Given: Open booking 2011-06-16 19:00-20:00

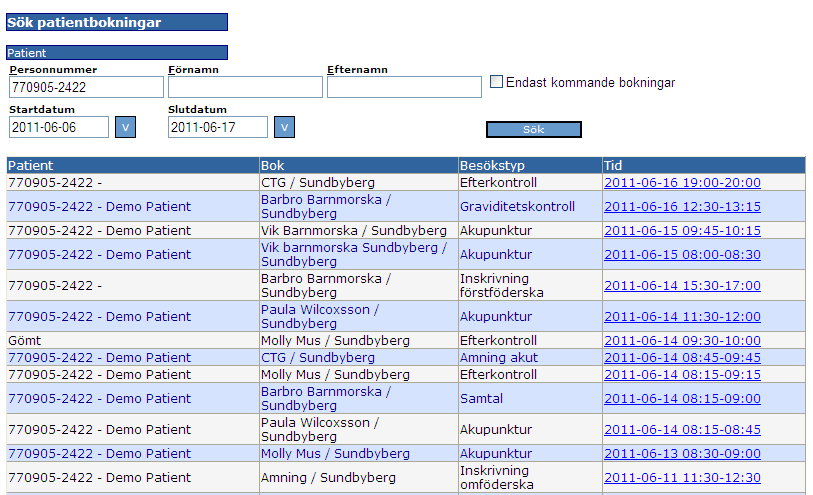Looking at the screenshot, I should (682, 182).
